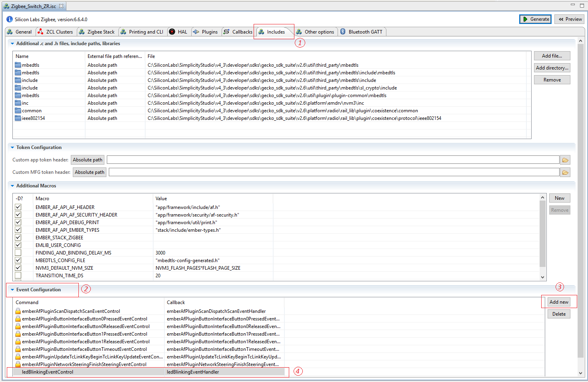588x382 pixels.
Task: Select the HAL tab
Action: click(178, 32)
